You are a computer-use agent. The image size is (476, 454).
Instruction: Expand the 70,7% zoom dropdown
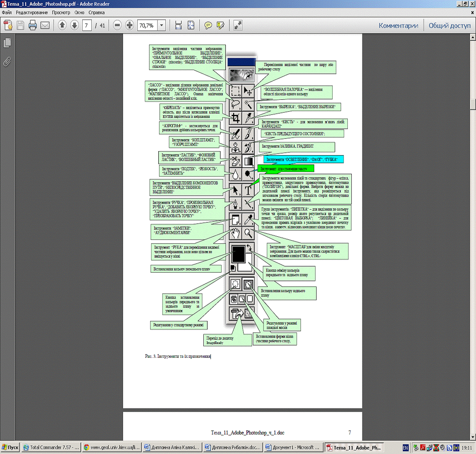(161, 26)
